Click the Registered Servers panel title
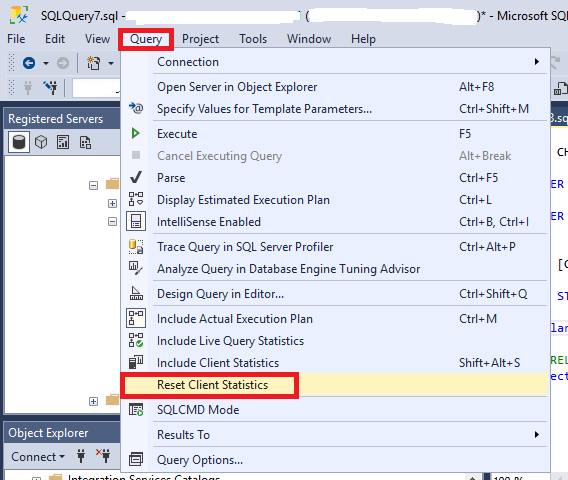This screenshot has height=480, width=568. coord(55,119)
